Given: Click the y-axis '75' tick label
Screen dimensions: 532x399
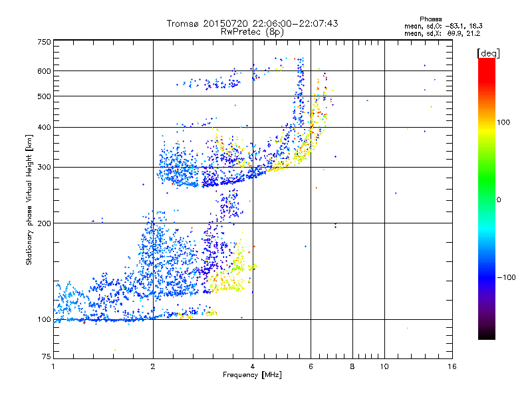Looking at the screenshot, I should (x=47, y=356).
